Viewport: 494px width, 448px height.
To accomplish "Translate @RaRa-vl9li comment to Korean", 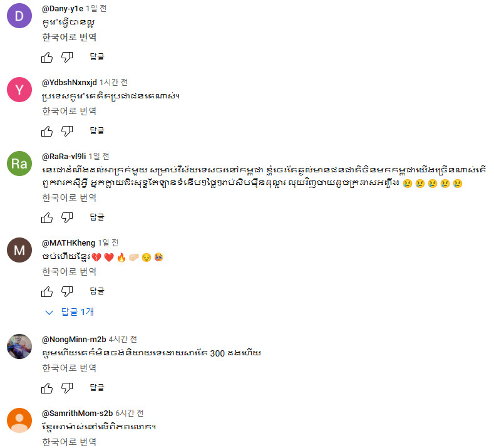I will tap(69, 197).
